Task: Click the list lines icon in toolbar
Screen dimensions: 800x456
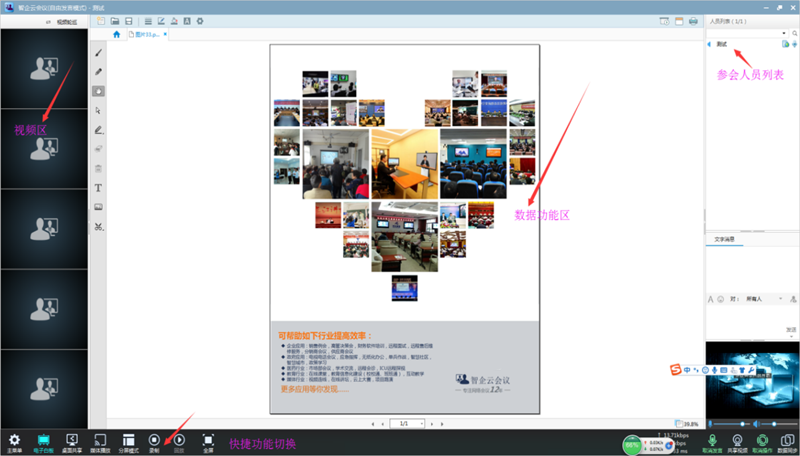Action: point(148,21)
